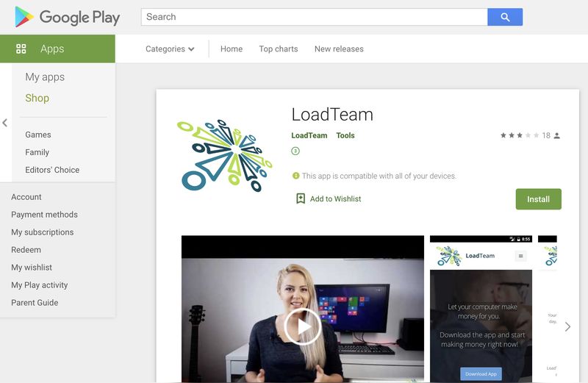588x383 pixels.
Task: Click the star rating display
Action: tap(520, 135)
